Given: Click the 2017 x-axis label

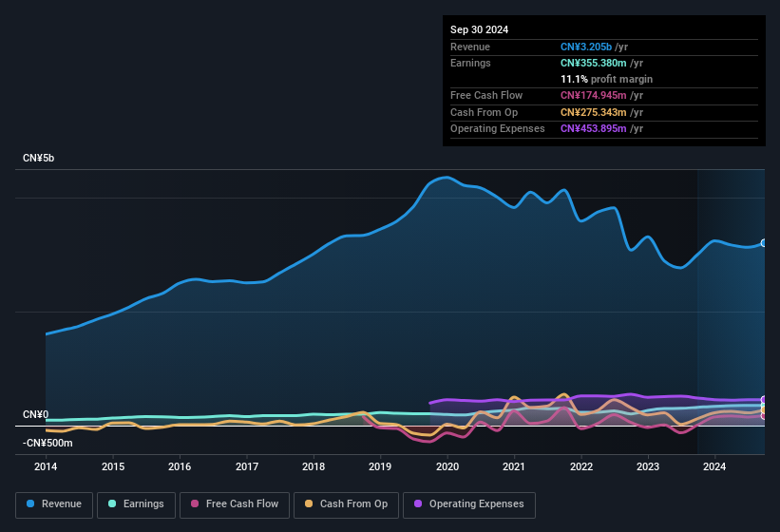Looking at the screenshot, I should pyautogui.click(x=247, y=466).
